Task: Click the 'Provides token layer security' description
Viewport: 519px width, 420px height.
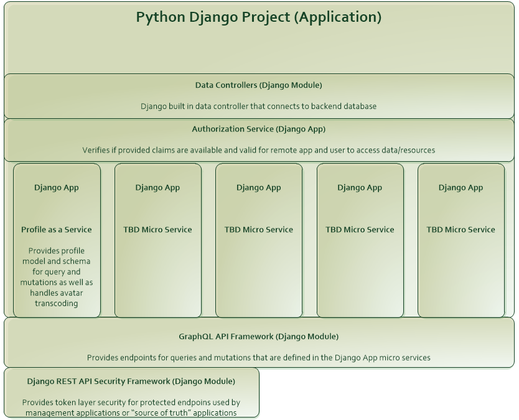Action: [131, 408]
